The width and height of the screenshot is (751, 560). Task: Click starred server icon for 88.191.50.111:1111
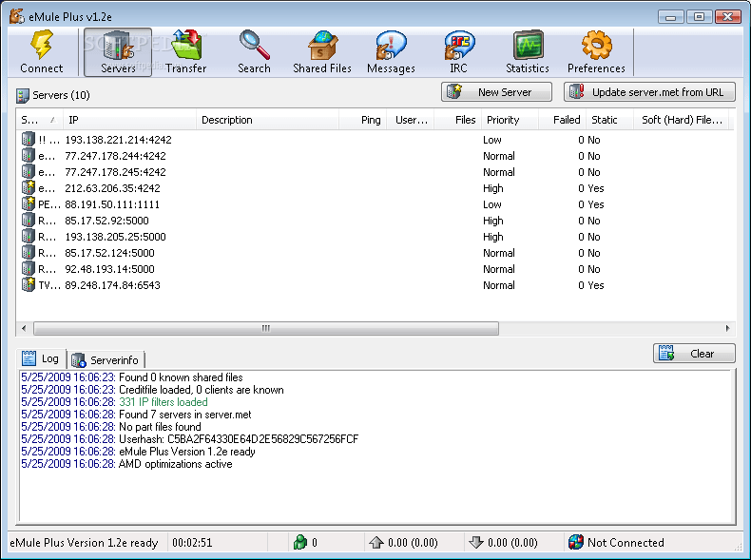click(29, 204)
